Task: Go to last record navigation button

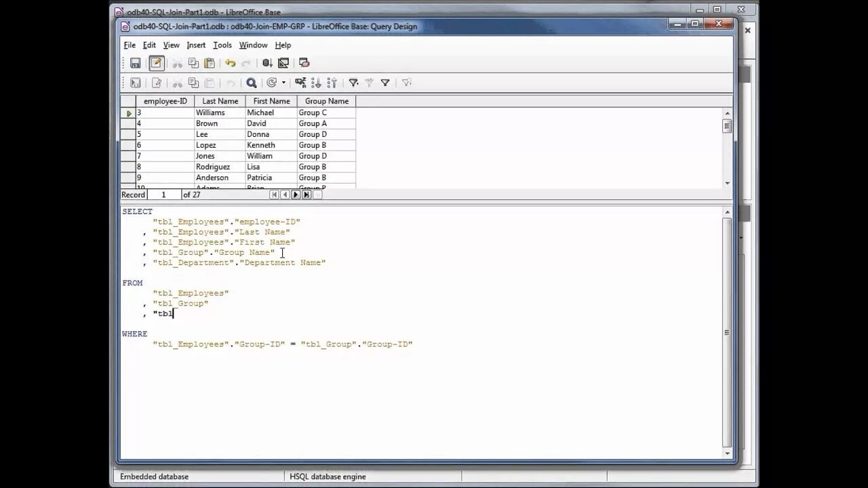Action: tap(307, 195)
